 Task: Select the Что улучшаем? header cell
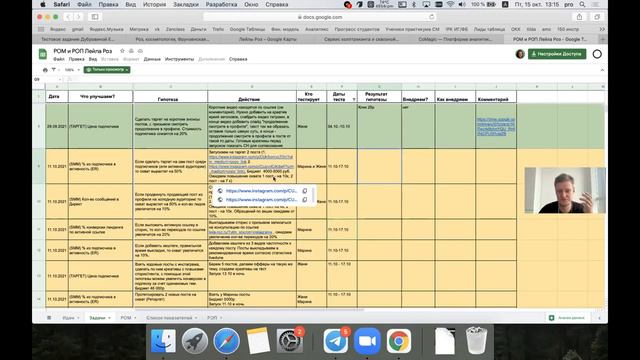(100, 97)
